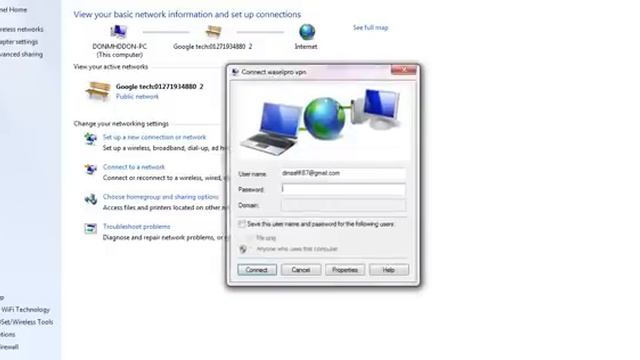The height and width of the screenshot is (360, 640).
Task: Click the Connect button in VPN dialog
Action: coord(257,270)
